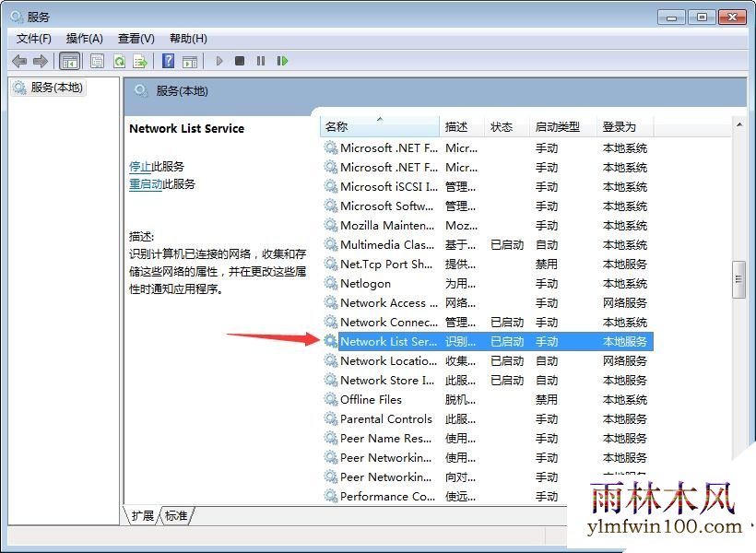Click the Refresh toolbar icon

tap(119, 61)
